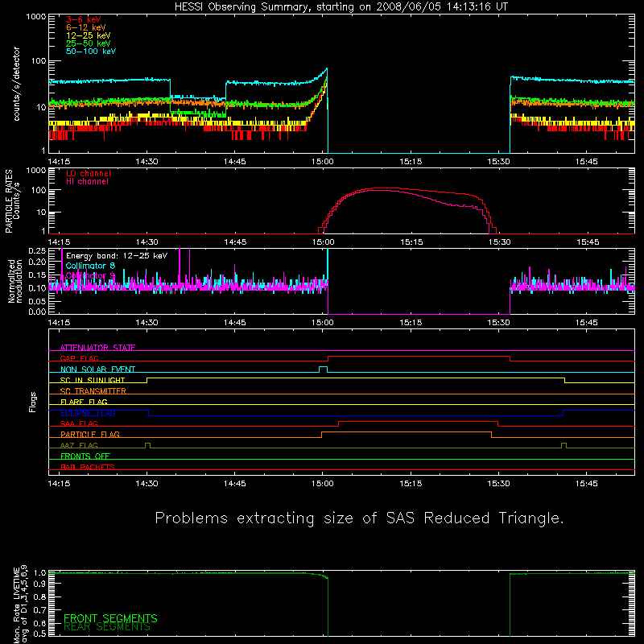Click the 'Problems extracting size of SAS Reduced Triangle' message
The image size is (644, 644).
coord(359,518)
